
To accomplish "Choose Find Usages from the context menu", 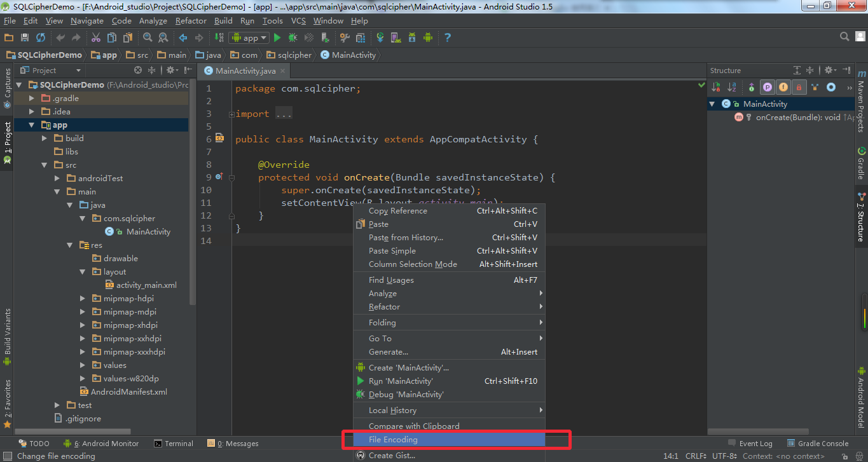I will click(x=450, y=280).
